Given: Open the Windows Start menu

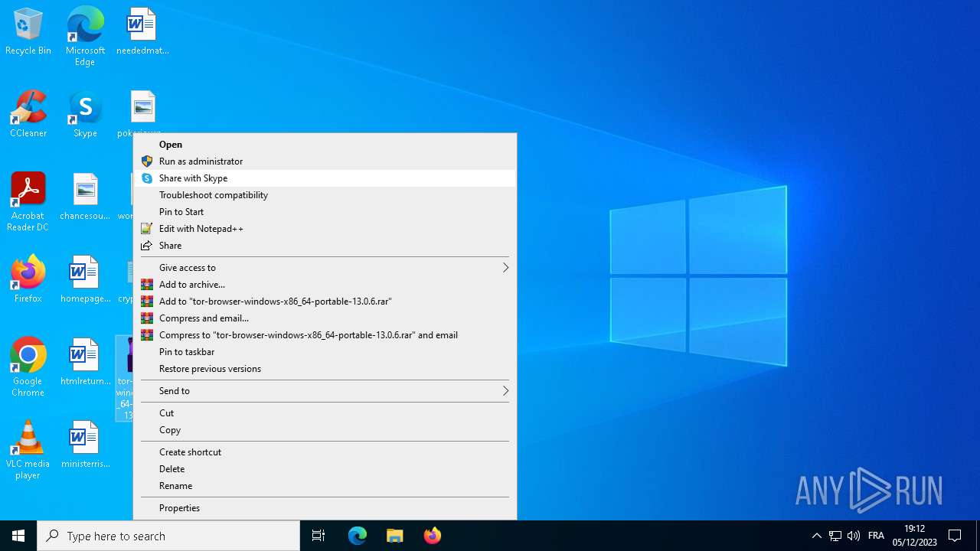Looking at the screenshot, I should point(18,536).
